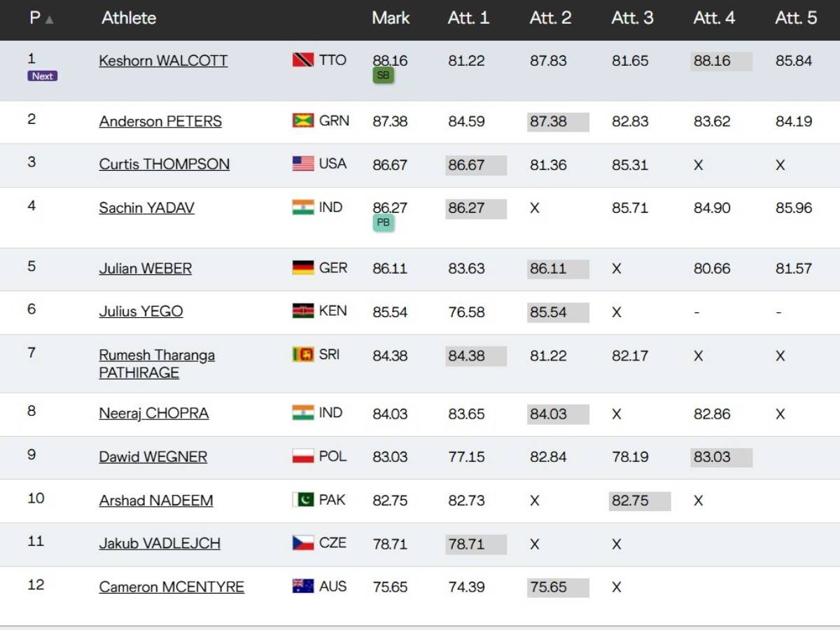The height and width of the screenshot is (630, 840).
Task: Click the Grenada flag next to GRN
Action: 302,121
